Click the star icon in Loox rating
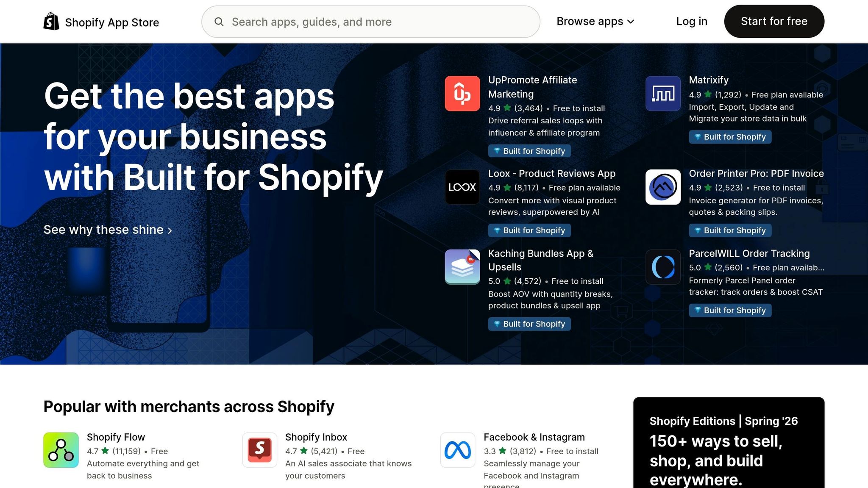The width and height of the screenshot is (868, 488). 507,187
